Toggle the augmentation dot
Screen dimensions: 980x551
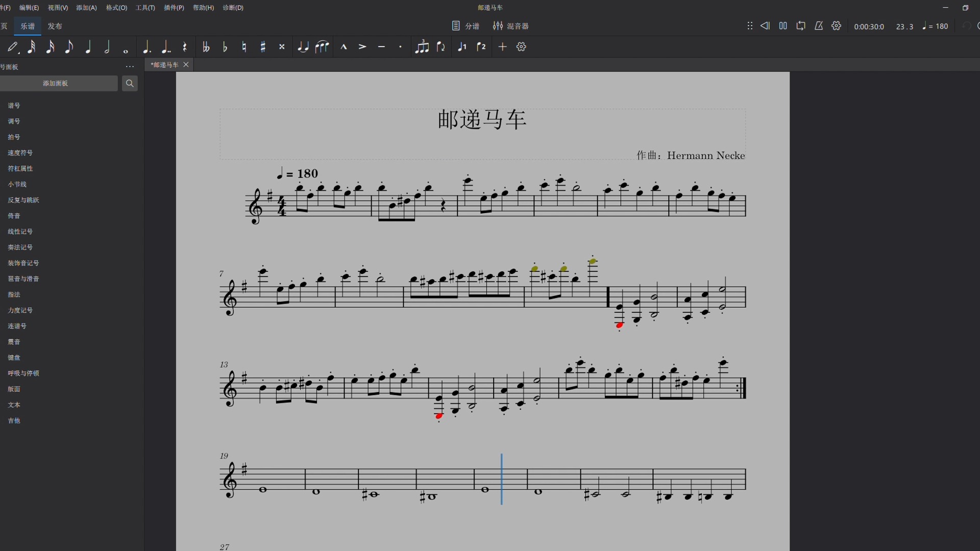tap(147, 47)
